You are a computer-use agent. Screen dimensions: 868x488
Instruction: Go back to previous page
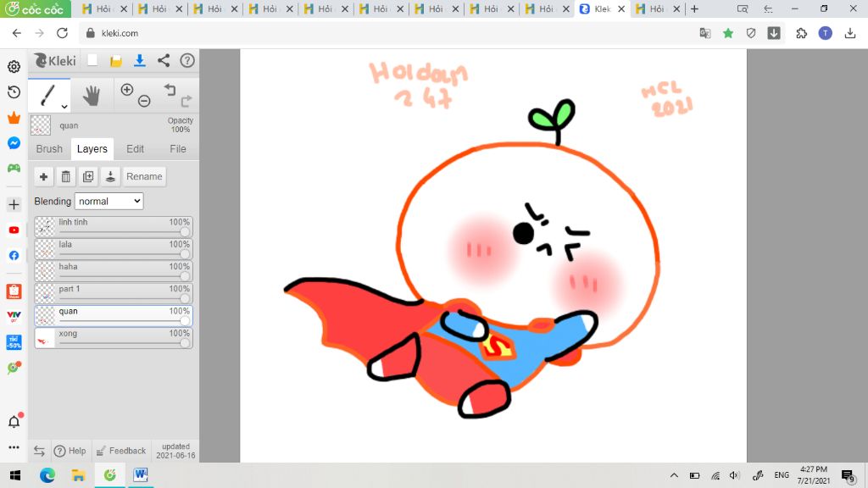(17, 33)
